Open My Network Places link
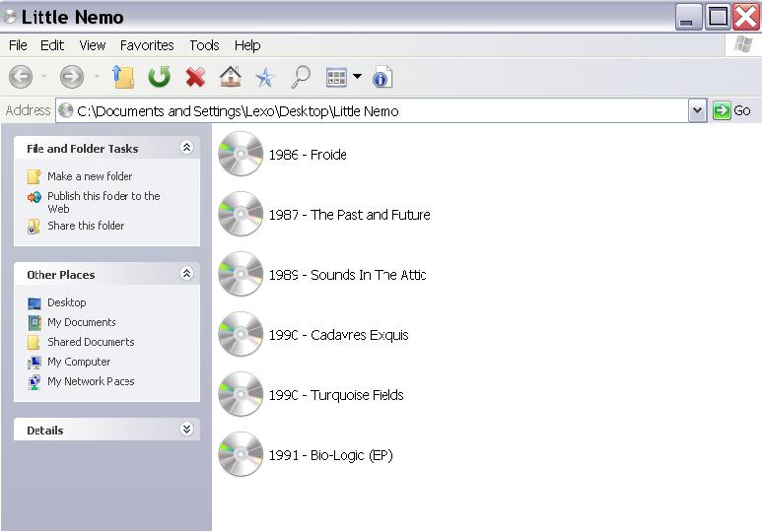The image size is (762, 532). pyautogui.click(x=91, y=381)
